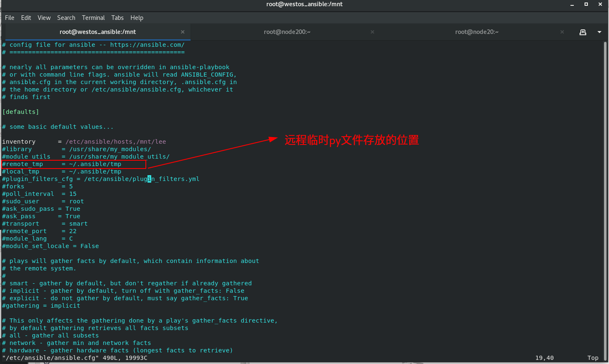Close the root@node20:~ tab

562,32
